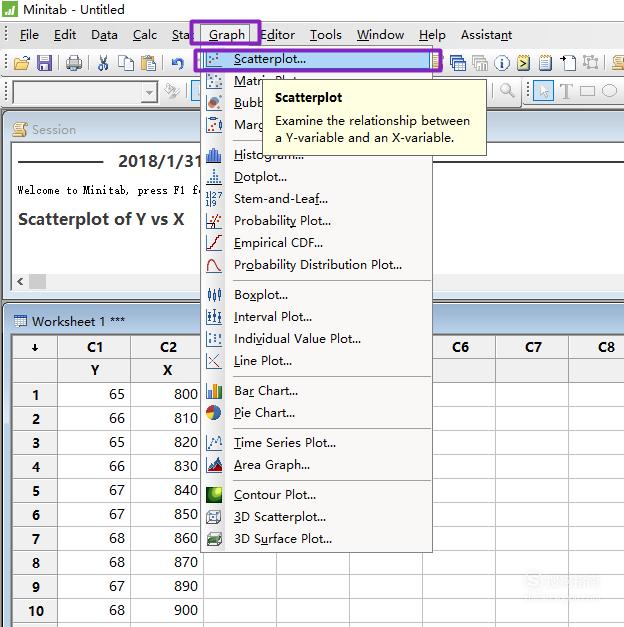Click the Session window title
The height and width of the screenshot is (627, 624).
(x=54, y=130)
